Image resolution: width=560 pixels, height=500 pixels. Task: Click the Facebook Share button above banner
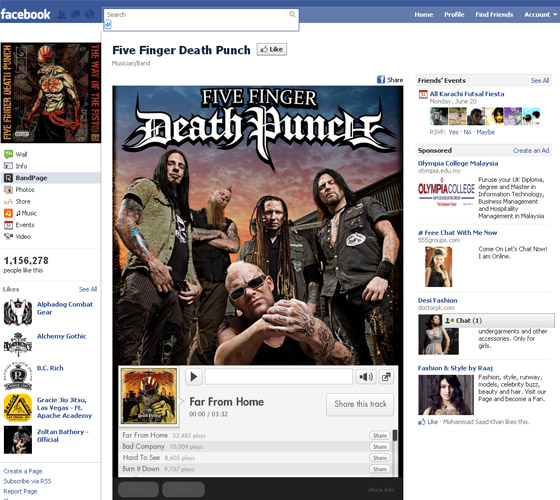390,80
